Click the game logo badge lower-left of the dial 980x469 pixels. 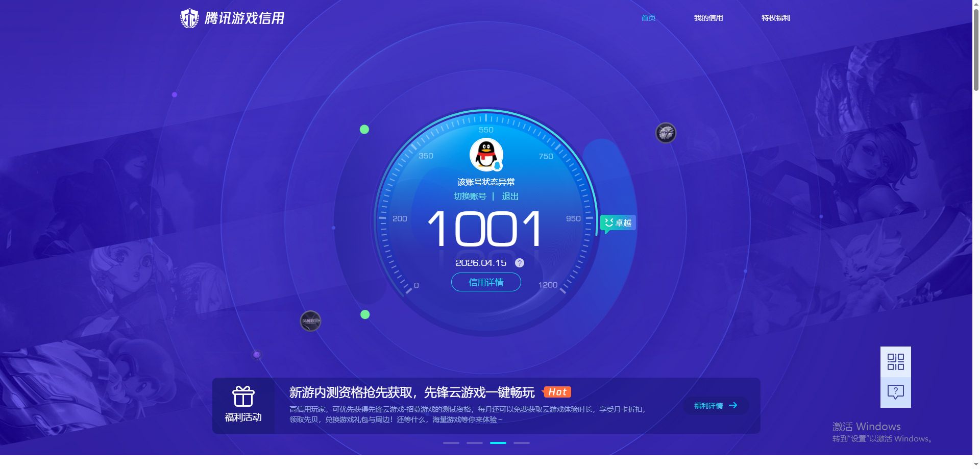coord(311,321)
